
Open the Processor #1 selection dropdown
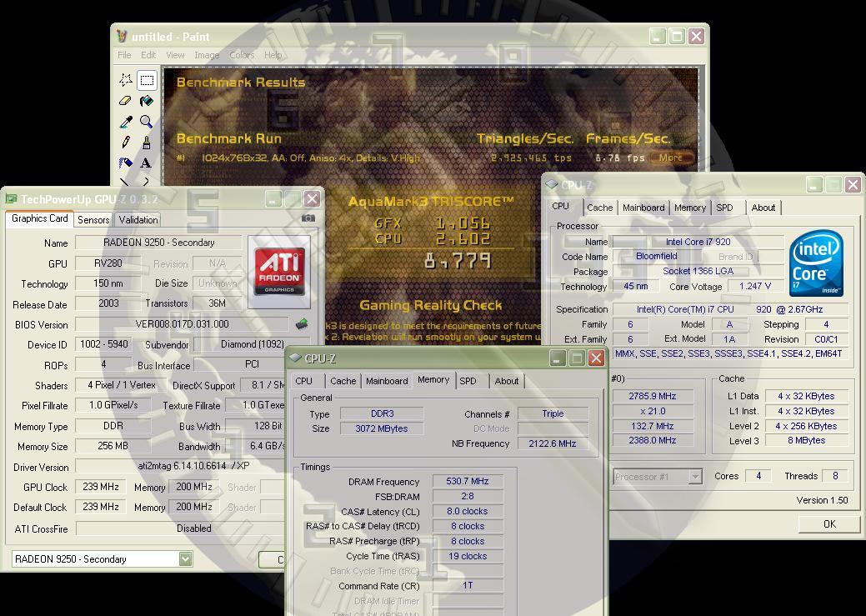point(695,476)
